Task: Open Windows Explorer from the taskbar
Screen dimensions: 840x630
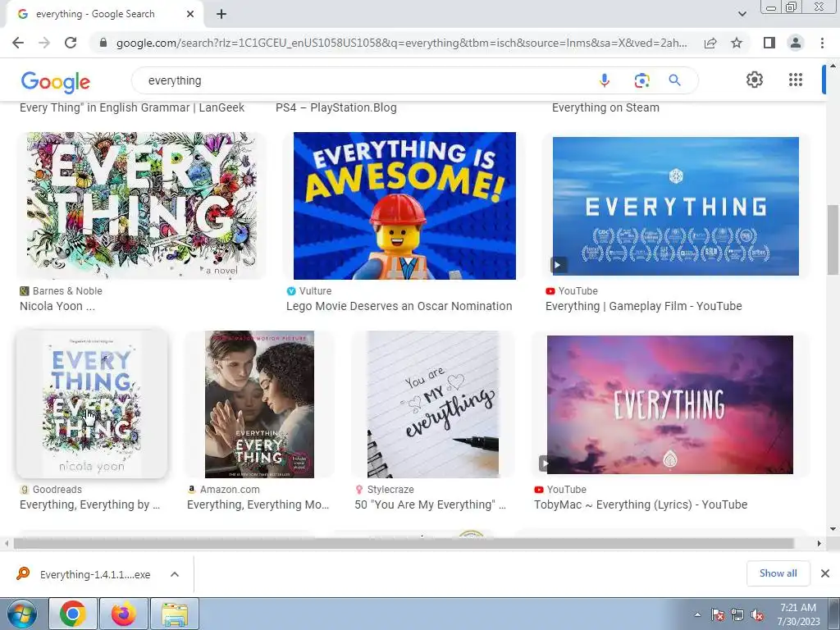Action: pyautogui.click(x=175, y=614)
